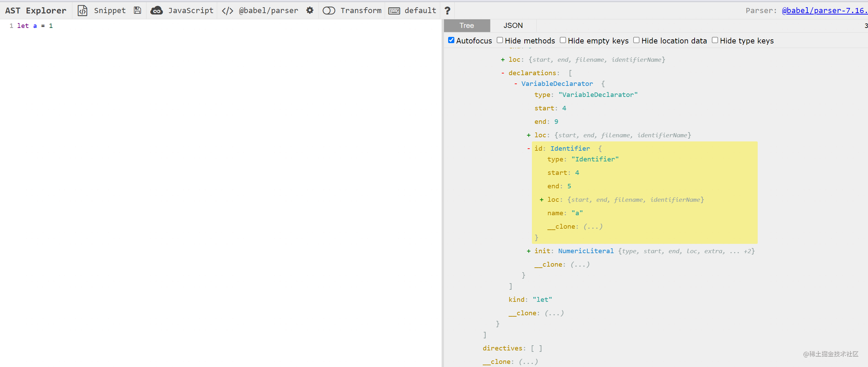Check the Hide location data checkbox
Screen dimensions: 868x367
tap(636, 40)
